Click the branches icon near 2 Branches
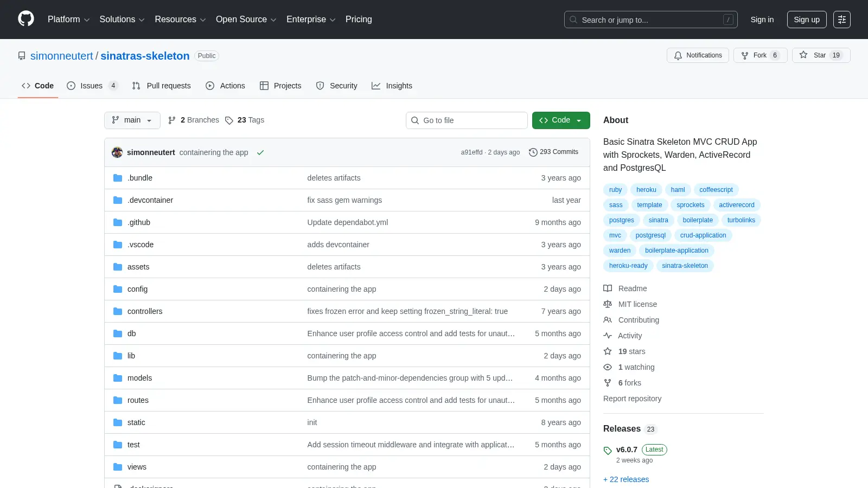The height and width of the screenshot is (488, 868). (172, 120)
